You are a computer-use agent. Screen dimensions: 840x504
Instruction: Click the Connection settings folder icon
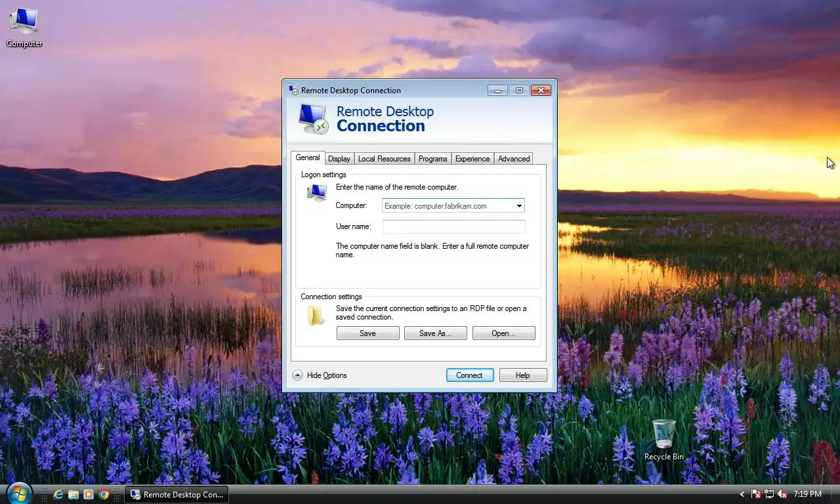pos(316,315)
